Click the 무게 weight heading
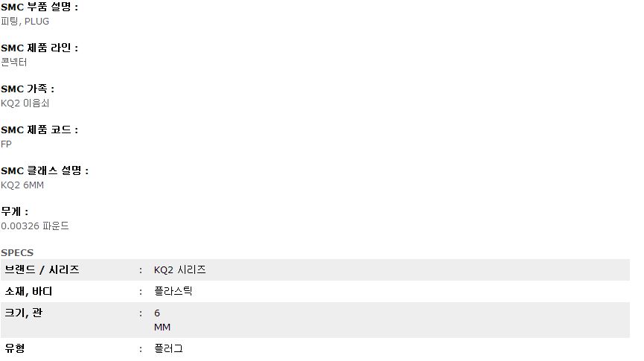644x361 pixels. [14, 212]
